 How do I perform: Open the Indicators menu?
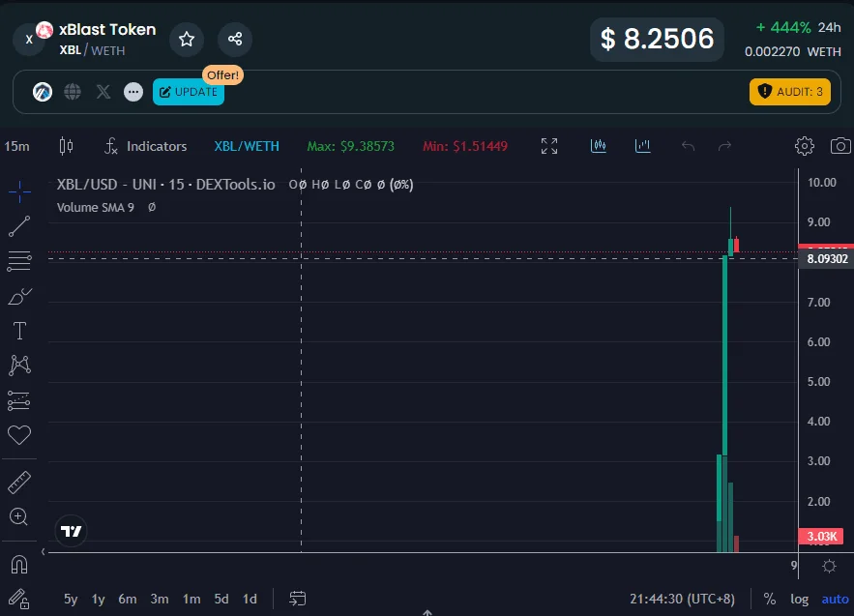[x=145, y=146]
